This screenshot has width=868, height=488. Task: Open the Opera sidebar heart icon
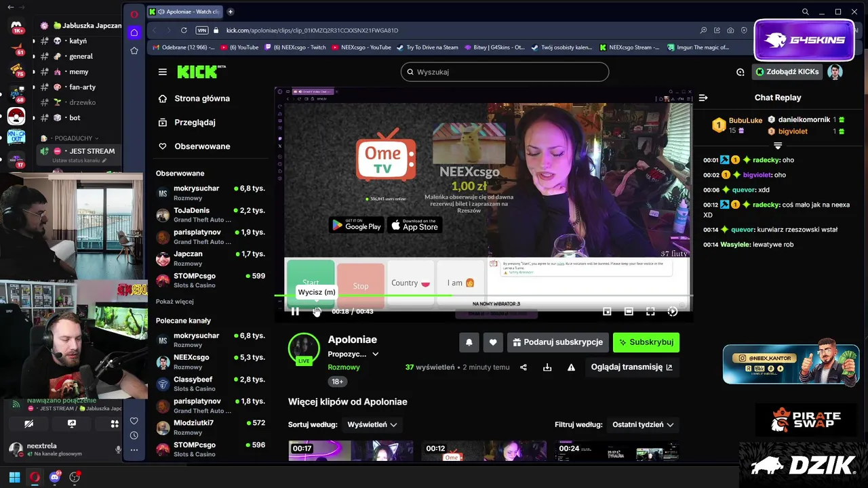[134, 421]
